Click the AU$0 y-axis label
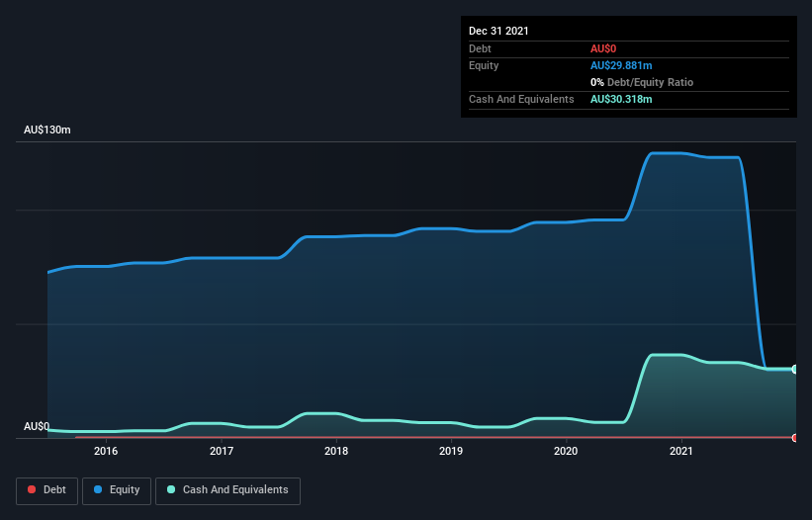The height and width of the screenshot is (520, 812). (x=37, y=426)
